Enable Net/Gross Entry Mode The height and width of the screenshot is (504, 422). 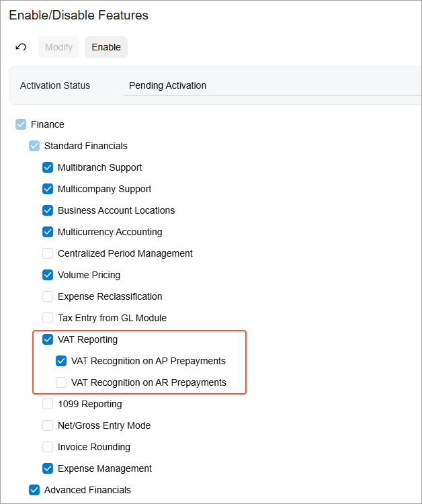pyautogui.click(x=48, y=425)
